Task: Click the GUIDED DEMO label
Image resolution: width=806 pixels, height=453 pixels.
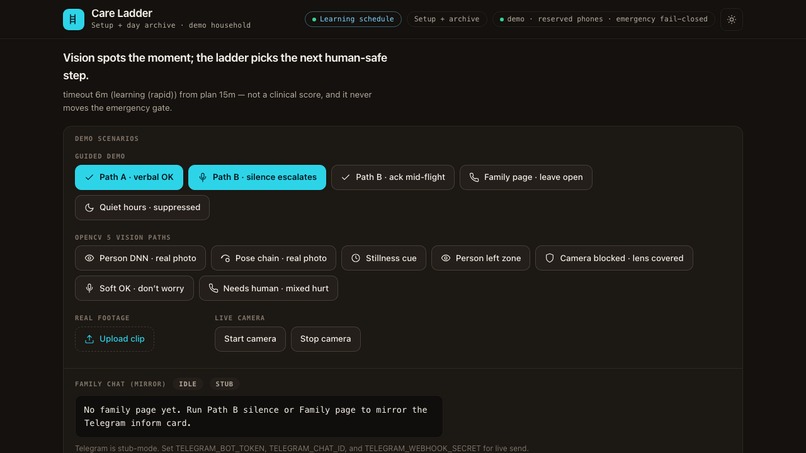Action: tap(100, 156)
